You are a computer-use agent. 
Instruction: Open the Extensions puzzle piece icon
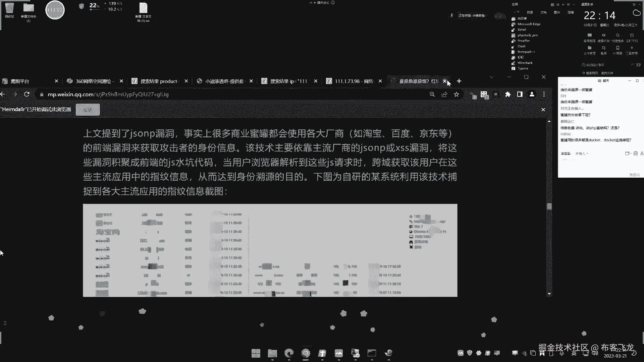tap(508, 95)
